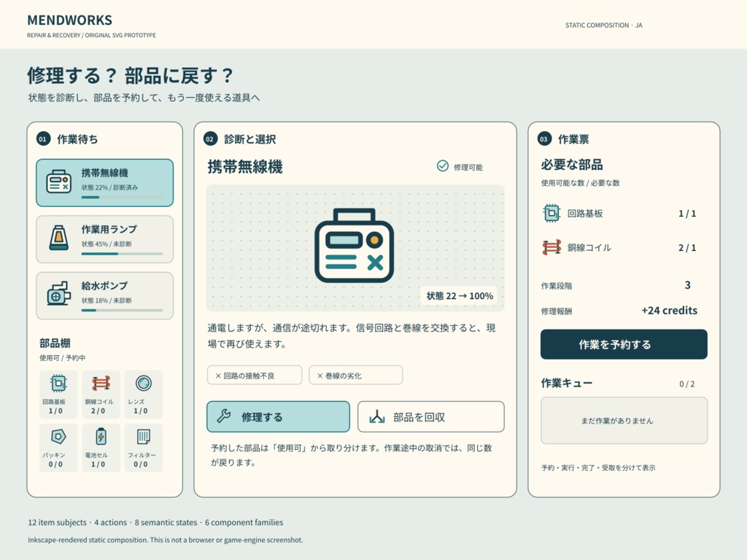Image resolution: width=747 pixels, height=560 pixels.
Task: Click 携帯無線機 condition progress bar
Action: pyautogui.click(x=122, y=197)
